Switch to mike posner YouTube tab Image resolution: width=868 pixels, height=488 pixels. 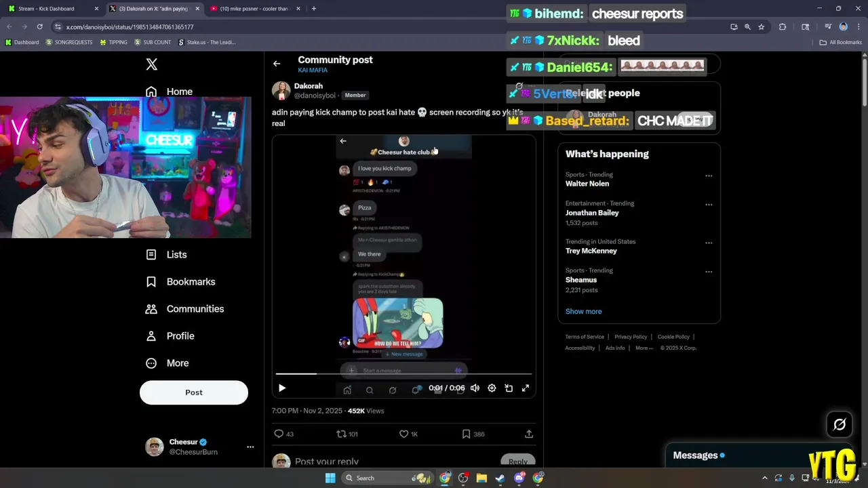click(x=254, y=9)
